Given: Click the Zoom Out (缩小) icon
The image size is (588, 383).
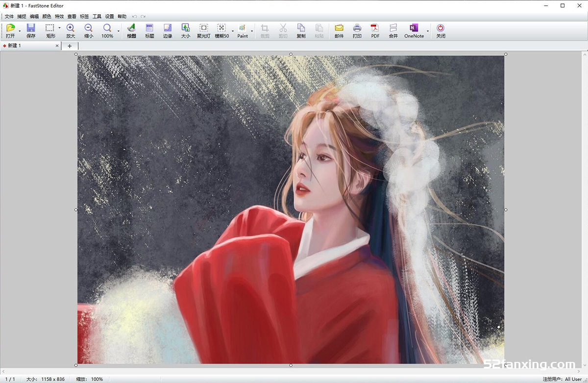Looking at the screenshot, I should click(x=89, y=30).
